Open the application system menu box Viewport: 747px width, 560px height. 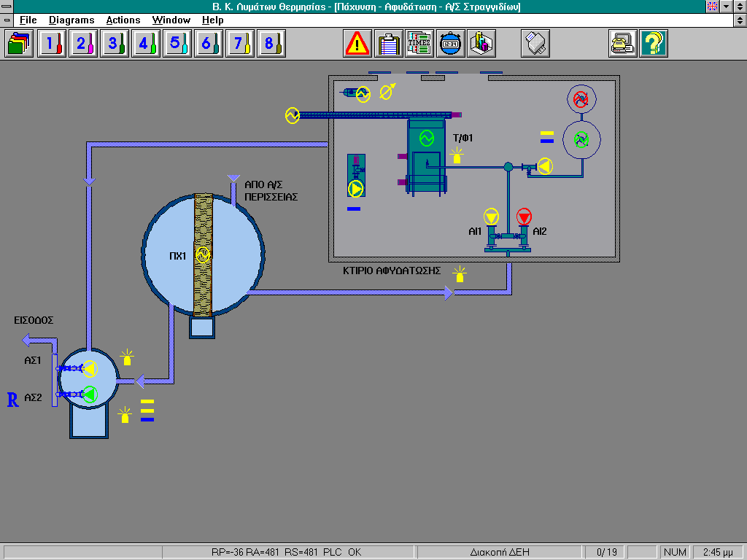point(7,6)
